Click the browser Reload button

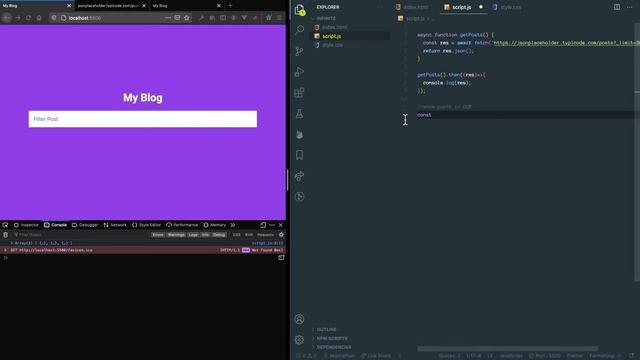coord(28,18)
